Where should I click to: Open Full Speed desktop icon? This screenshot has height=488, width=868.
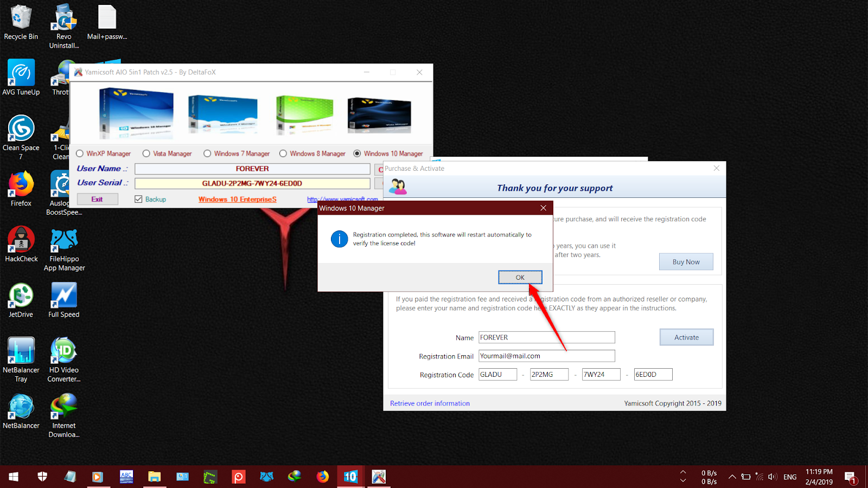point(64,300)
